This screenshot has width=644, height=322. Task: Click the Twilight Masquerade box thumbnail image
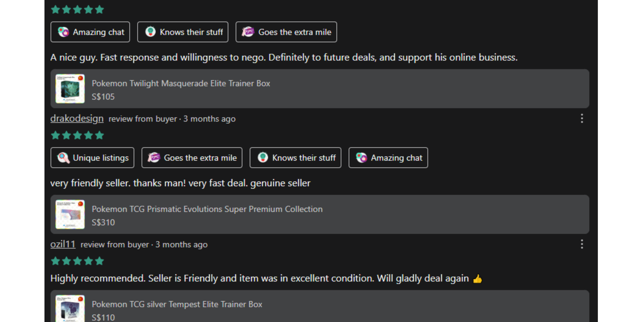click(x=70, y=89)
